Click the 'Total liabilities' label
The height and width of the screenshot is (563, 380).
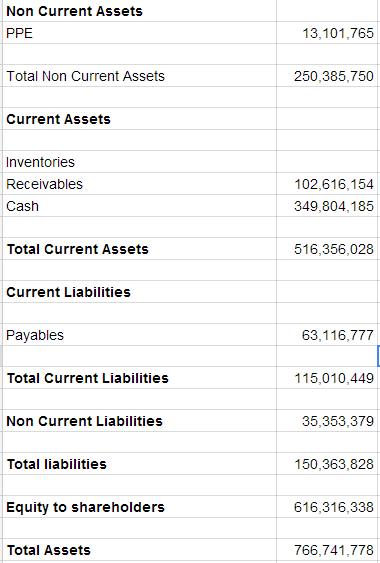point(57,464)
